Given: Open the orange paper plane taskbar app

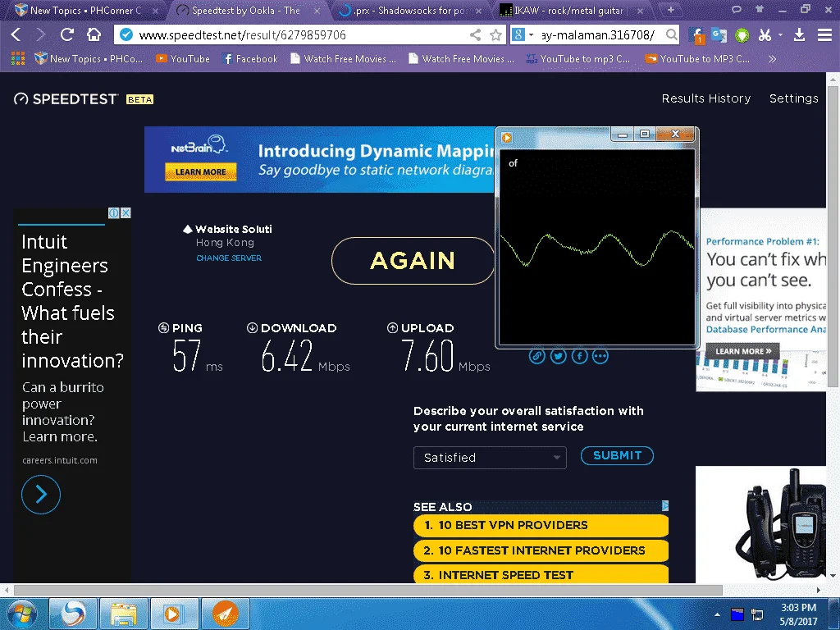Looking at the screenshot, I should [x=226, y=614].
